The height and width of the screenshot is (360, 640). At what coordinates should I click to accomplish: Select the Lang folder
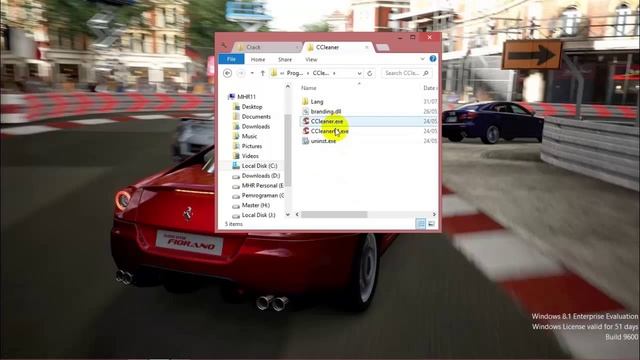317,102
